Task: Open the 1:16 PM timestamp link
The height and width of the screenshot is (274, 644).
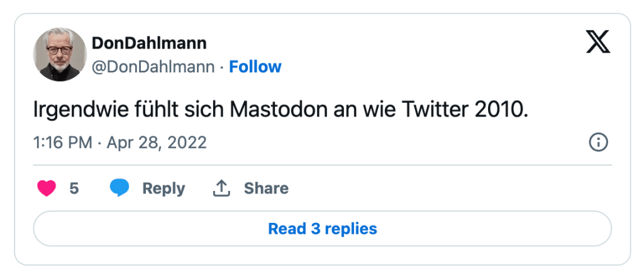Action: [62, 143]
